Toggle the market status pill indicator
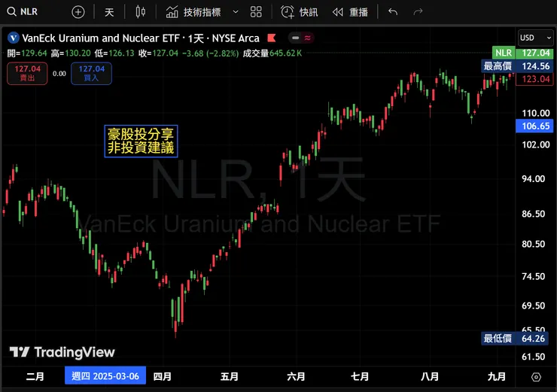557x392 pixels. pos(301,38)
